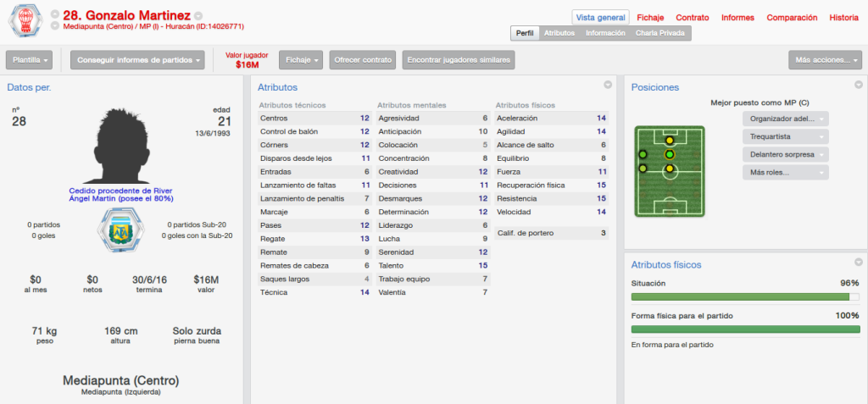The width and height of the screenshot is (868, 404).
Task: Expand the Plantilla dropdown
Action: pos(30,60)
